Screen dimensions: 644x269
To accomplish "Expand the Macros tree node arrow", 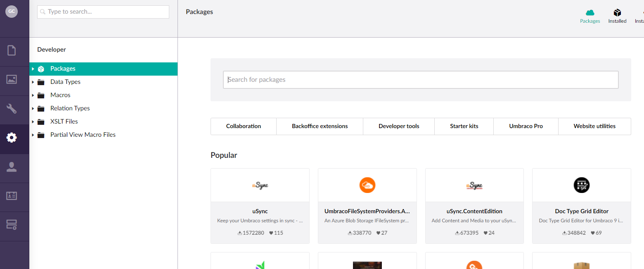I will click(33, 95).
